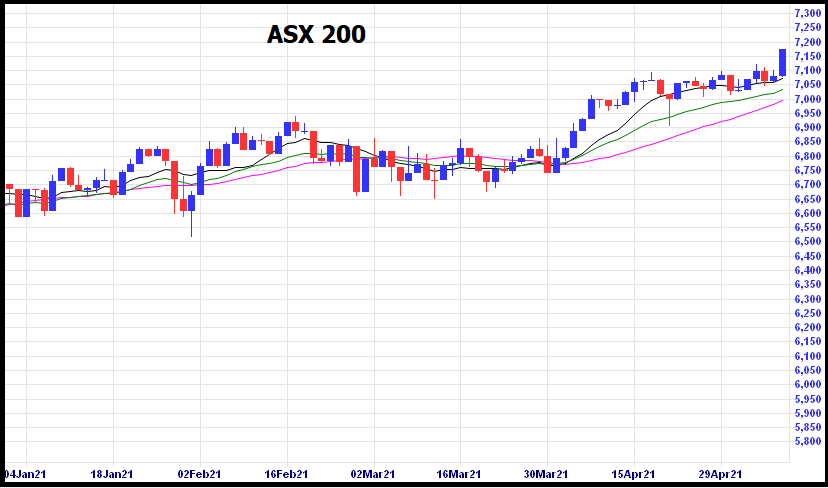Click the 5,900 price axis label
828x488 pixels.
click(x=808, y=412)
